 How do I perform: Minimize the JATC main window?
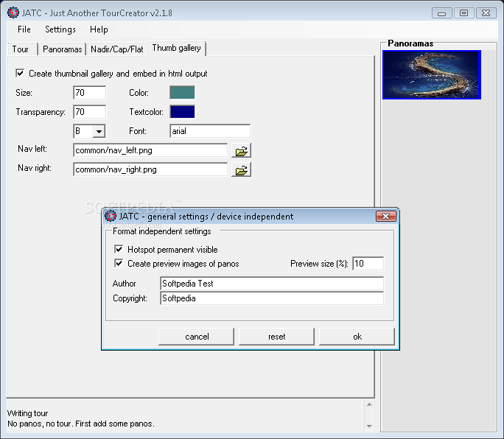[442, 13]
